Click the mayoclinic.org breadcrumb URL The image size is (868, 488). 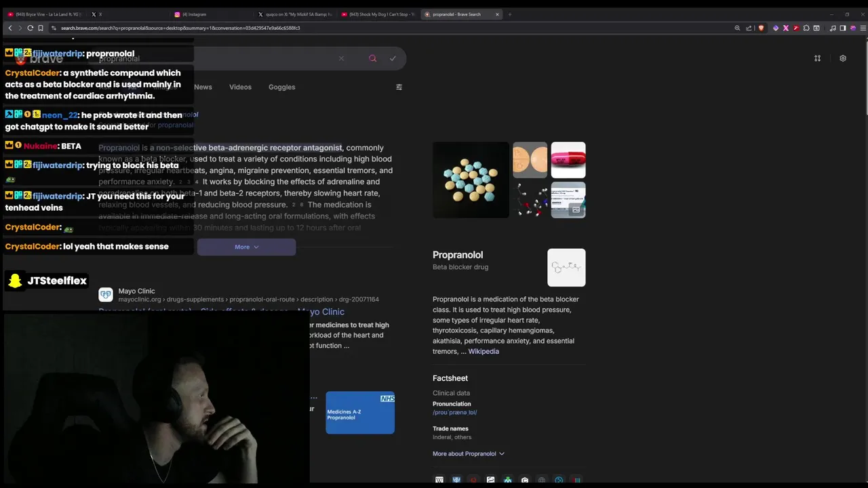coord(248,300)
